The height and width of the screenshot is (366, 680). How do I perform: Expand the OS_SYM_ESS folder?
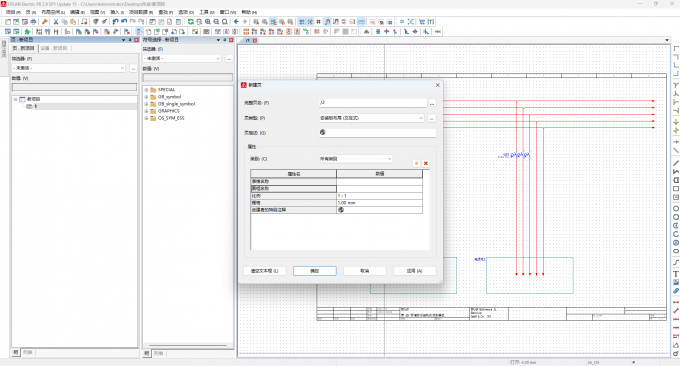[146, 118]
